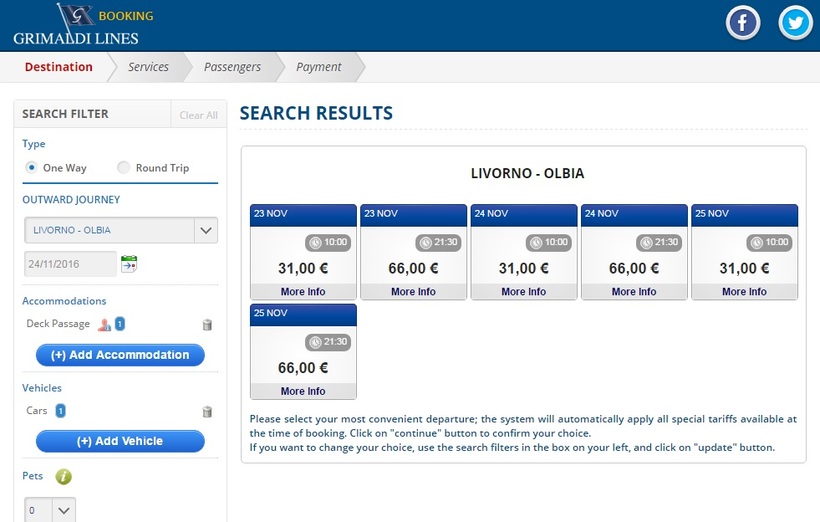
Task: Select the One Way trip type
Action: point(32,168)
